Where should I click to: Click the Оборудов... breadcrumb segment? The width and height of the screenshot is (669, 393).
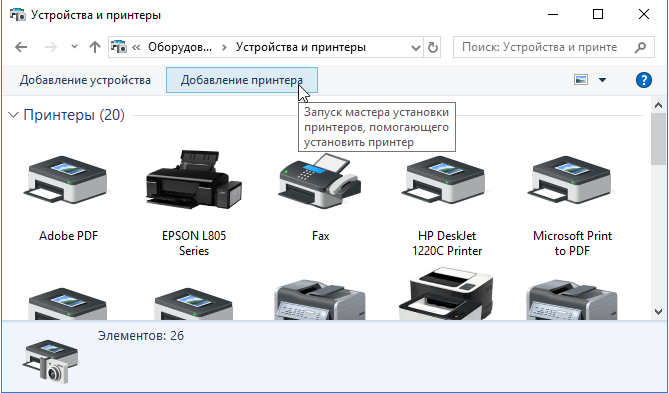180,47
